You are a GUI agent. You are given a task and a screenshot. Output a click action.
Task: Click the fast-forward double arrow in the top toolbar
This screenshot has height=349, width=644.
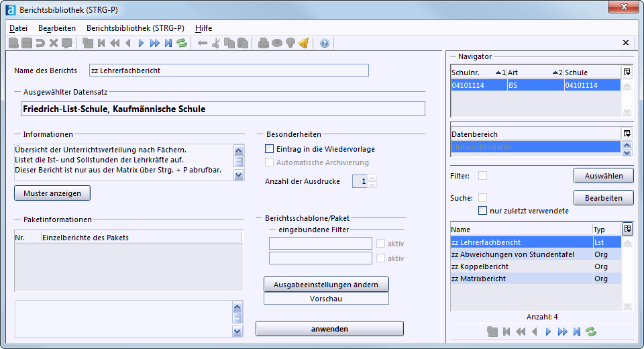[154, 44]
